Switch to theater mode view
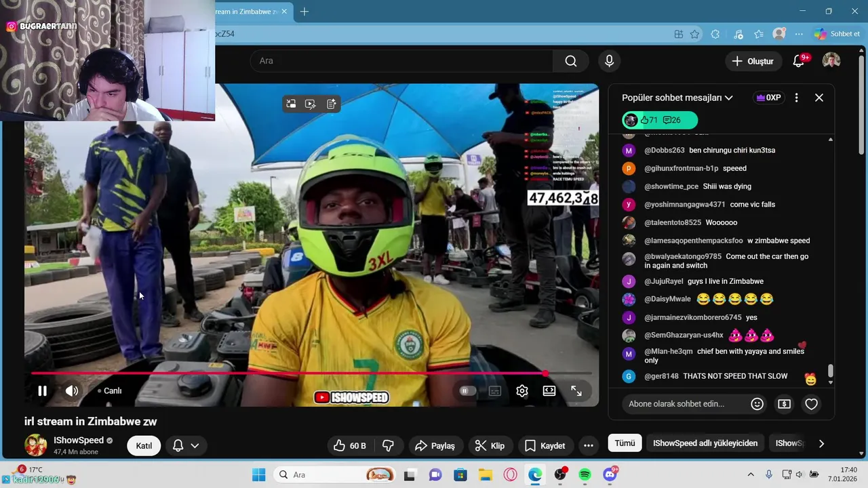The height and width of the screenshot is (488, 868). 549,391
